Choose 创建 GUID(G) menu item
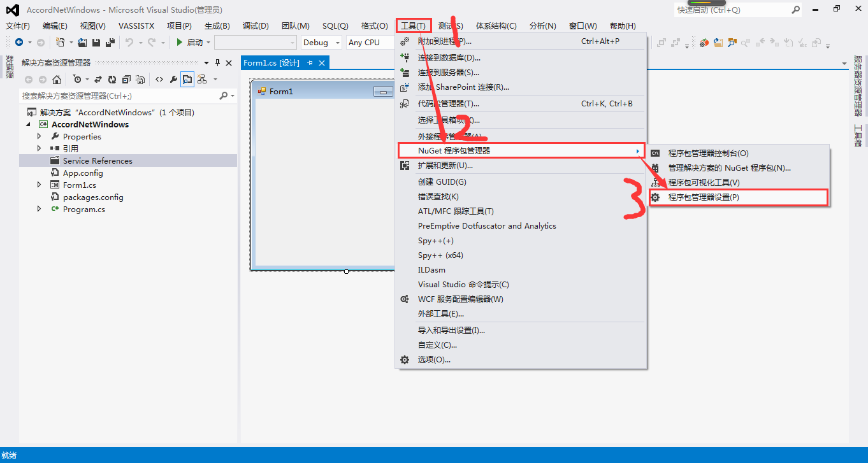The width and height of the screenshot is (868, 463). (521, 182)
